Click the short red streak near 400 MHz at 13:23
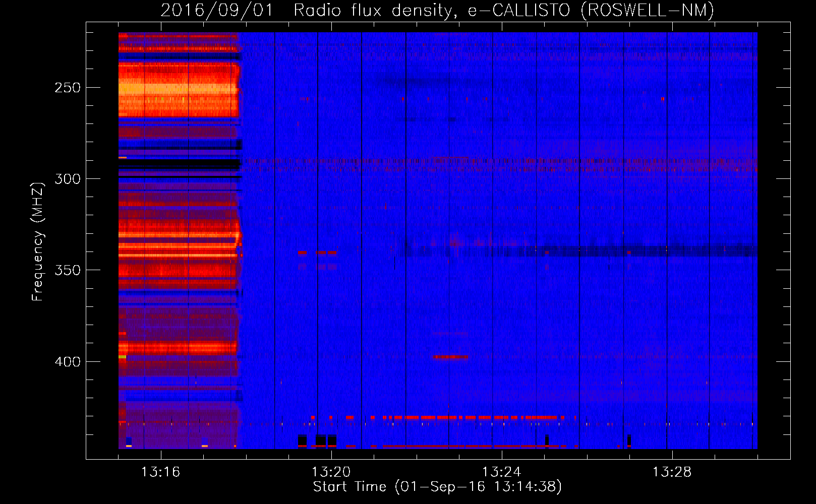816x504 pixels. 451,357
